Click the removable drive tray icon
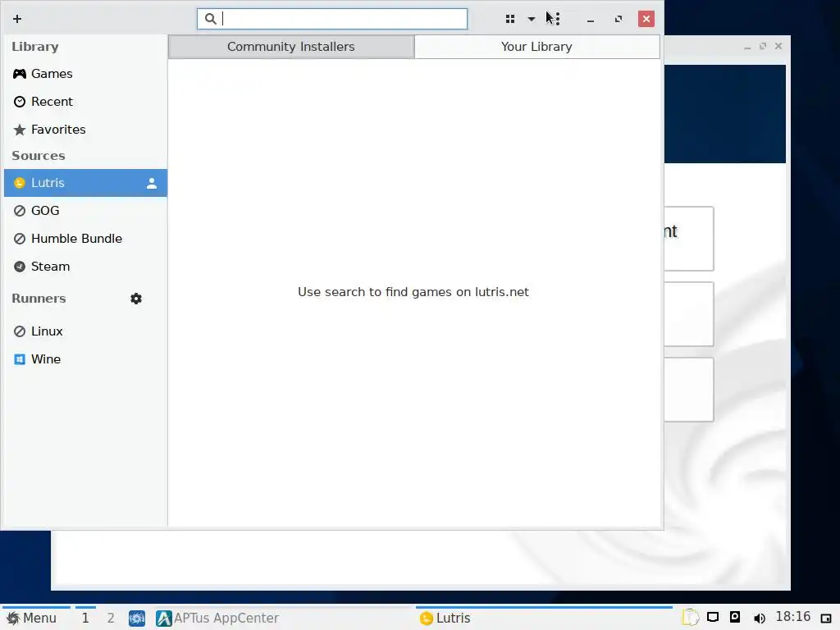 (735, 617)
